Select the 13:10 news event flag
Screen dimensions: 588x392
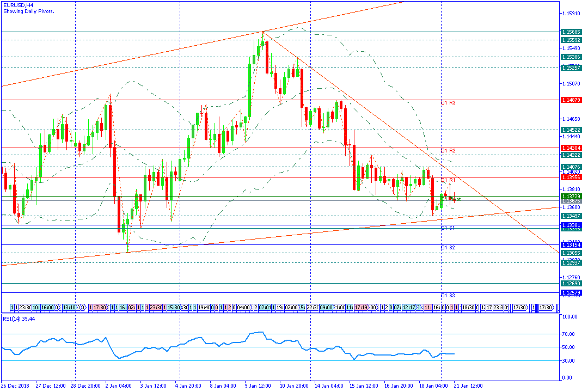click(69, 308)
